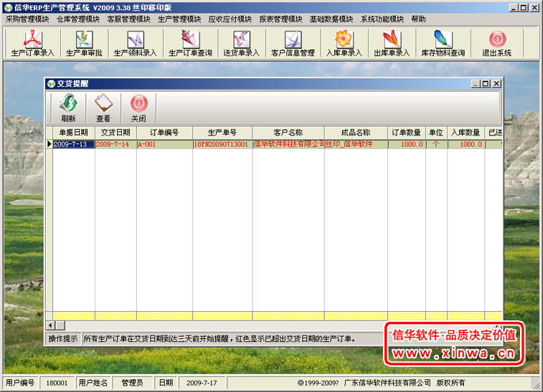Click the 退出系统 exit icon

point(497,43)
